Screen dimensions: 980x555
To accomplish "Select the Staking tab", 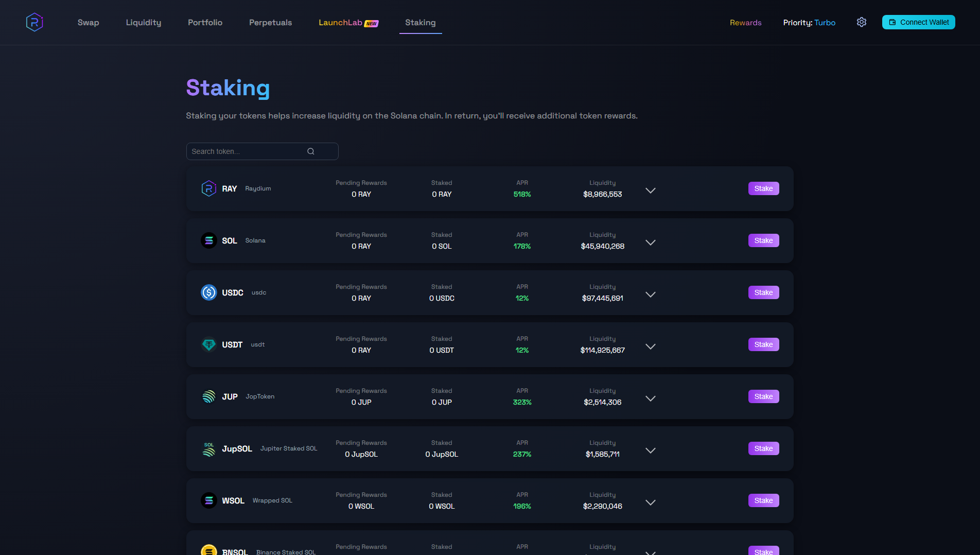I will pos(421,23).
